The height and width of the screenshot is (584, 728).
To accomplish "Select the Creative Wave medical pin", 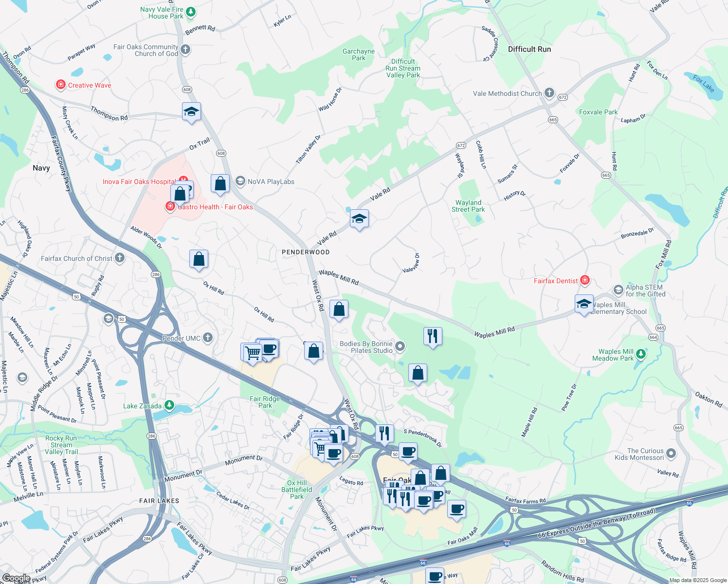I will click(x=61, y=85).
